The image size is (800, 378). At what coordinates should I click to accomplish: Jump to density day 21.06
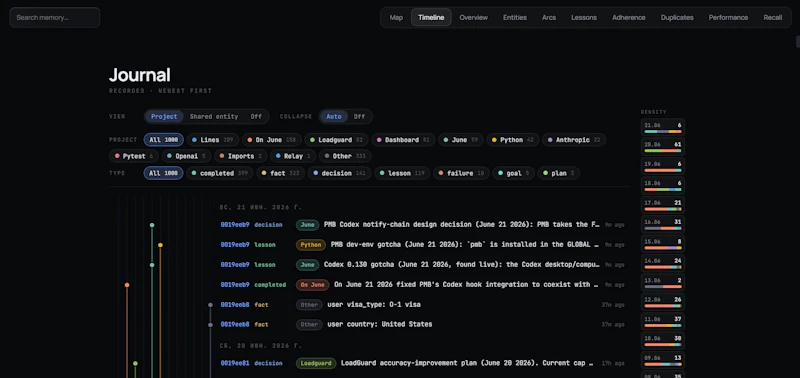click(x=663, y=127)
